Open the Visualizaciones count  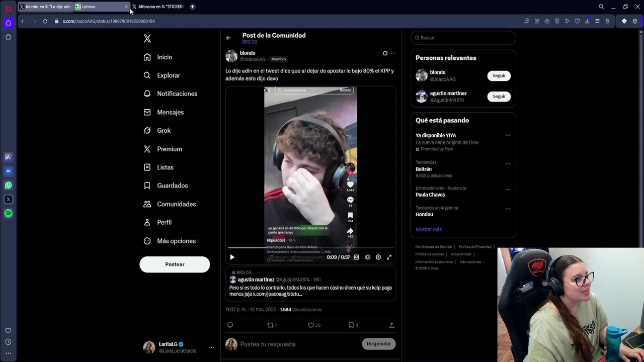[301, 310]
